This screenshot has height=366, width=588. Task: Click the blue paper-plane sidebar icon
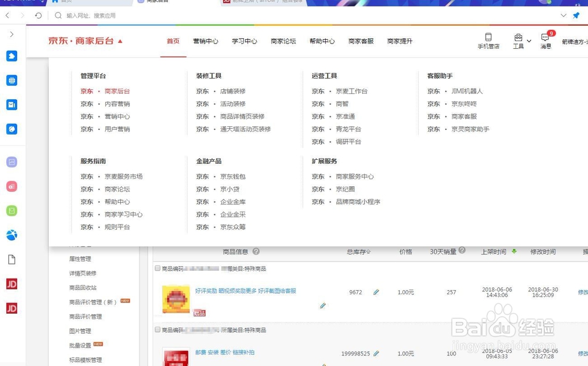pos(12,56)
